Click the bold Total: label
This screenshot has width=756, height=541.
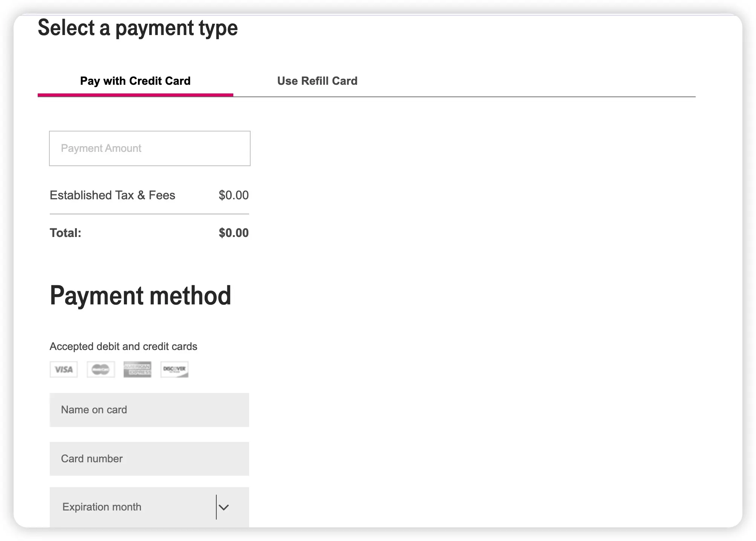coord(66,233)
